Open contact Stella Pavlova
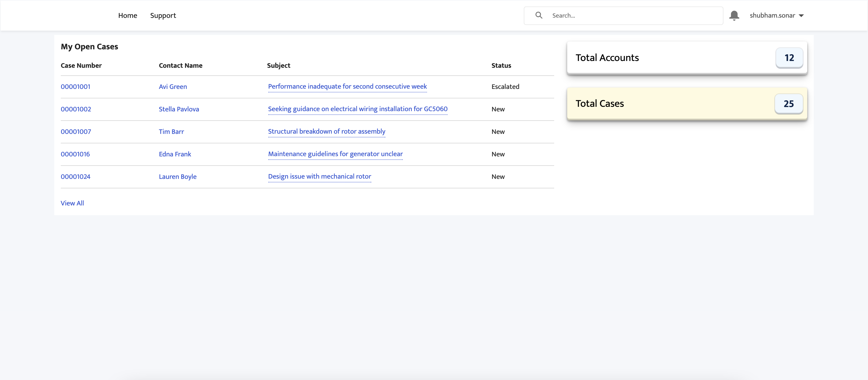Image resolution: width=868 pixels, height=380 pixels. click(179, 109)
